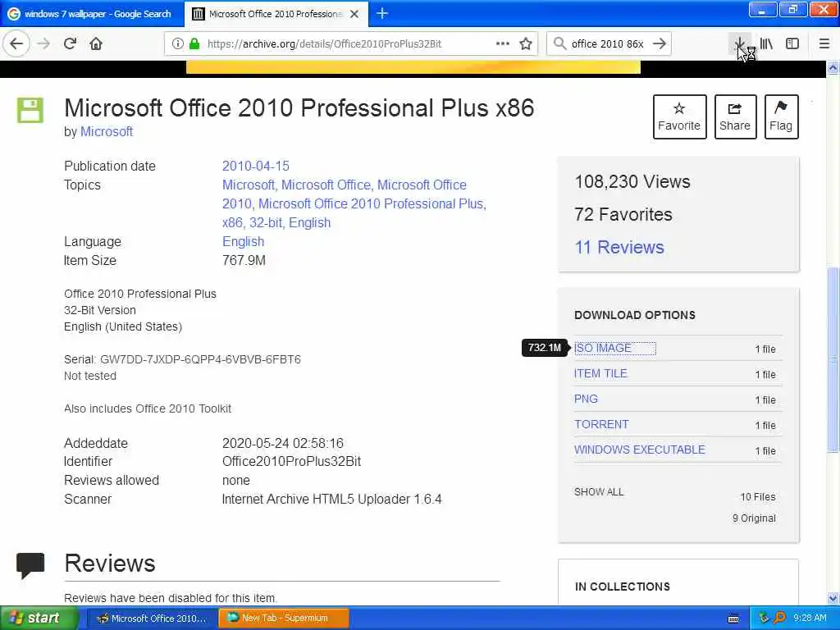Click the search magnifier icon in search box
Viewport: 840px width, 630px height.
(559, 43)
